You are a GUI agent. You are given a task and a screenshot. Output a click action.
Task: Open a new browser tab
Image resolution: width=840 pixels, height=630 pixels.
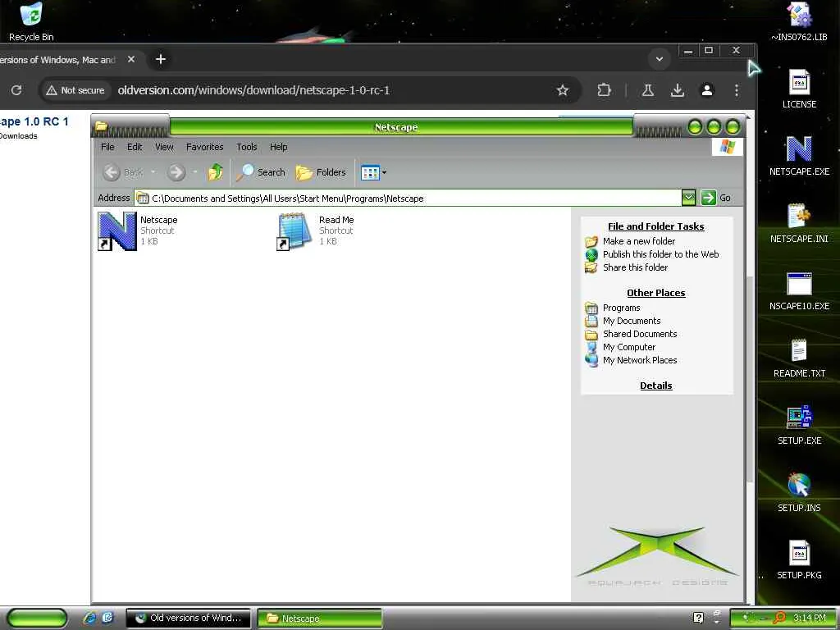[x=160, y=59]
